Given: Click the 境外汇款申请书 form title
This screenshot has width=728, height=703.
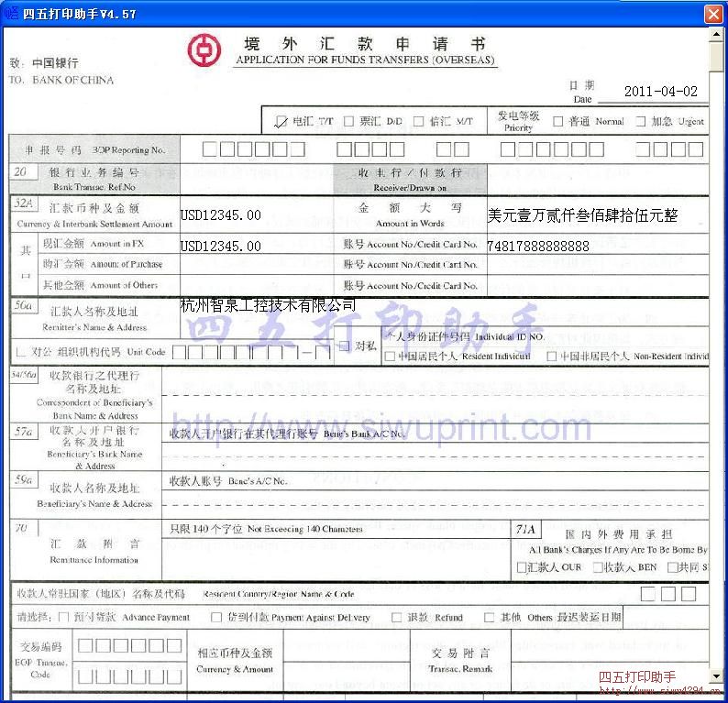Looking at the screenshot, I should (365, 44).
